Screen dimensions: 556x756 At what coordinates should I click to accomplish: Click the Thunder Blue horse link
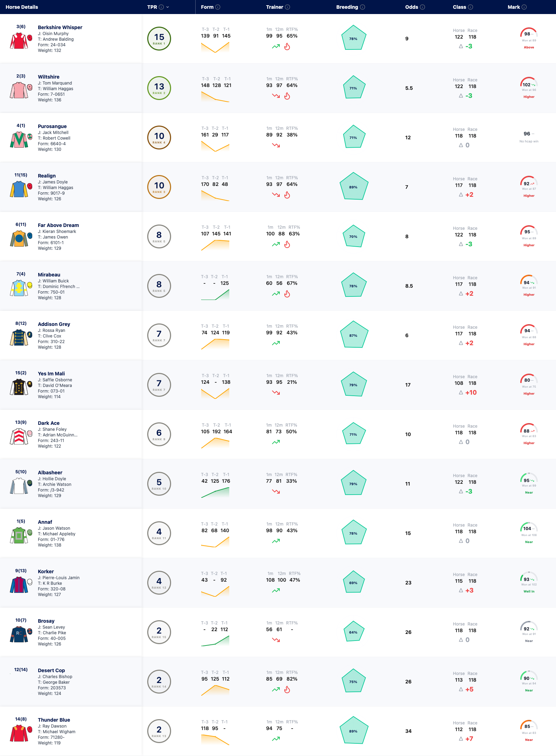[54, 720]
